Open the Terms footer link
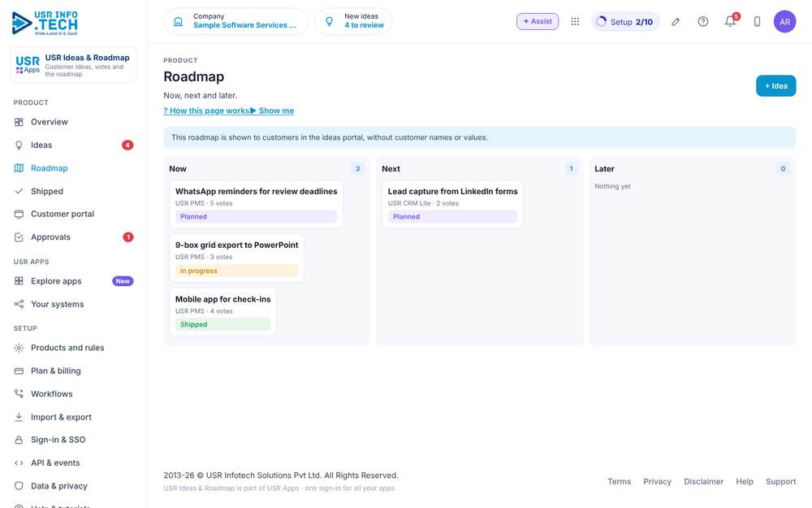Screen dimensions: 812x508 click(619, 481)
